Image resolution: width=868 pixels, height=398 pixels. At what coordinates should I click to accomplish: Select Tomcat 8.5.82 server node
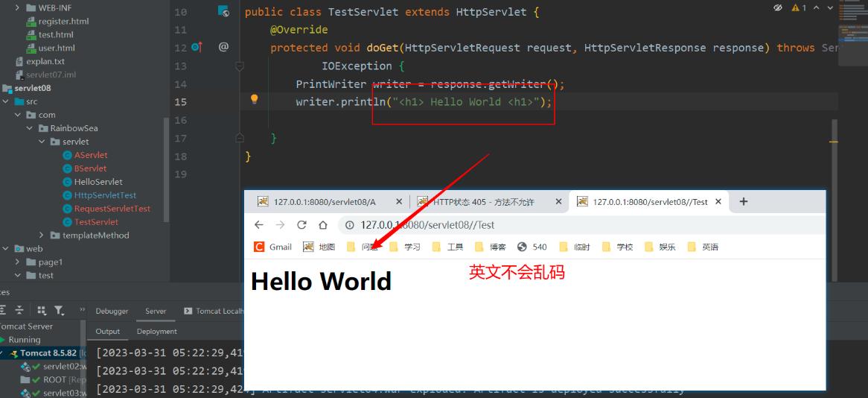point(48,353)
